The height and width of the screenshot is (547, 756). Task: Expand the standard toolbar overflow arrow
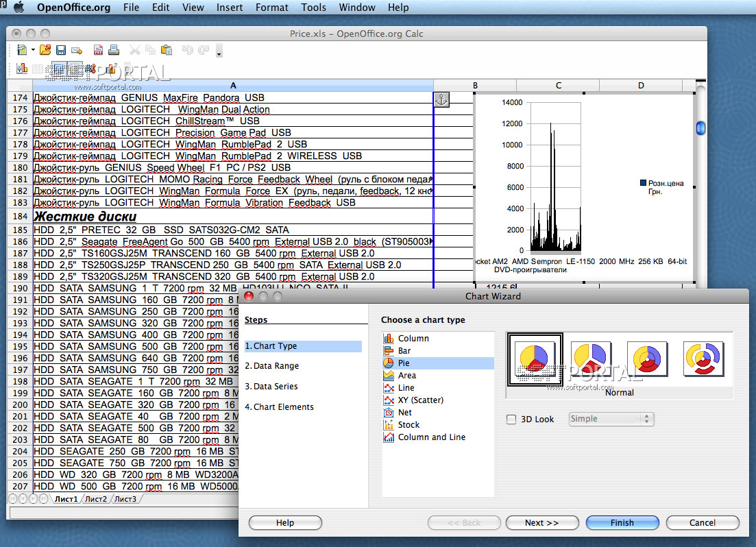coord(219,52)
